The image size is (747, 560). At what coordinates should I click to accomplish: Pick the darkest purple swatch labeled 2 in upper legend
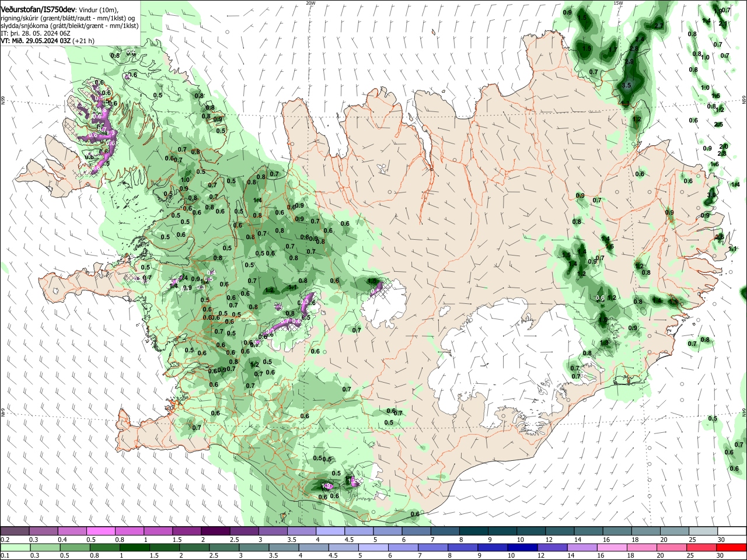coord(215,531)
